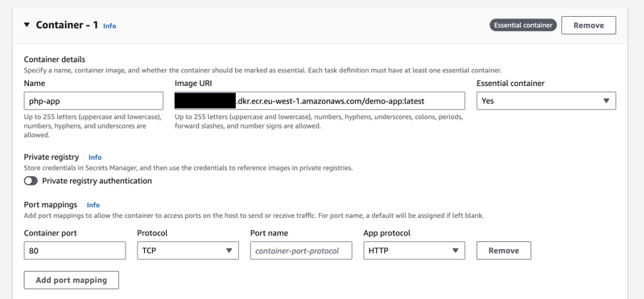This screenshot has height=299, width=644.
Task: Click the Image URI input field
Action: [x=320, y=101]
